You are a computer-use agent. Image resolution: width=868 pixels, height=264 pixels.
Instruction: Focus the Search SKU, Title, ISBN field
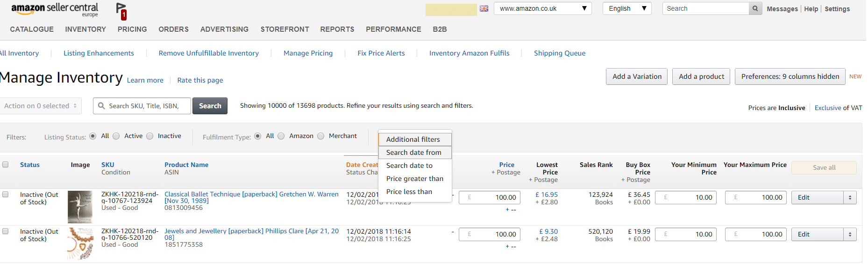(142, 106)
